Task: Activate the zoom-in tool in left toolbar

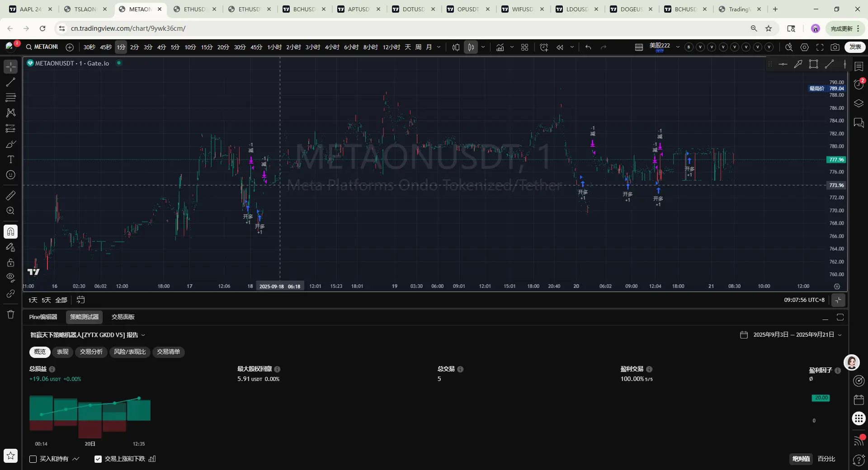Action: coord(11,211)
